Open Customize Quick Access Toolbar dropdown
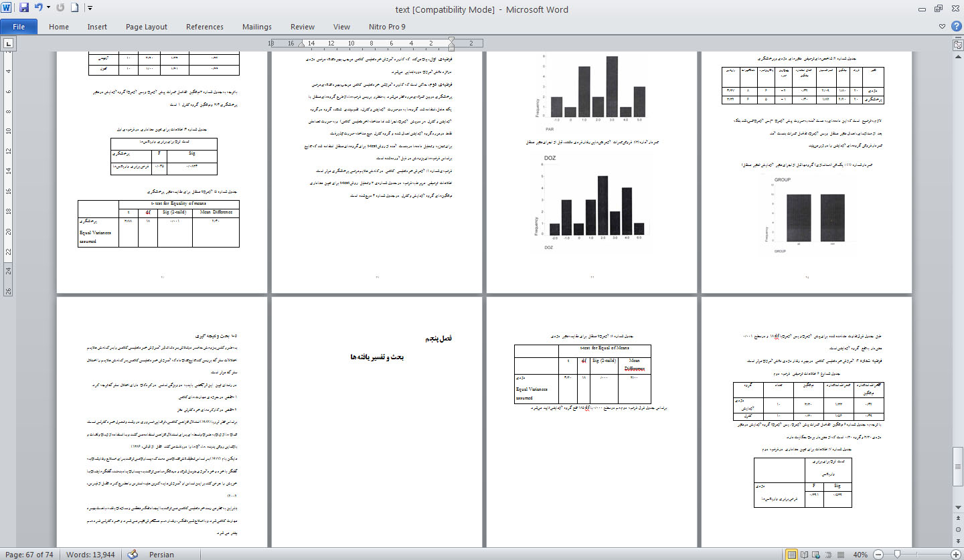Viewport: 964px width, 560px height. coord(90,9)
